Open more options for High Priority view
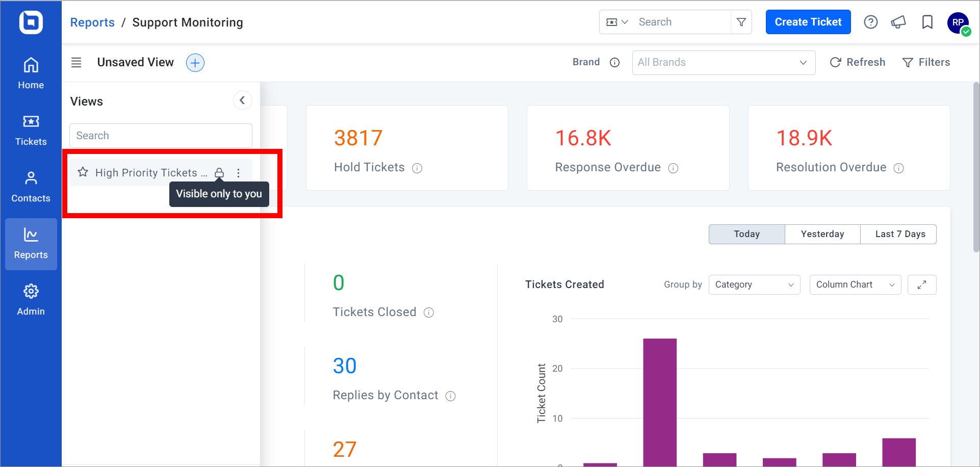This screenshot has height=467, width=980. (x=238, y=173)
